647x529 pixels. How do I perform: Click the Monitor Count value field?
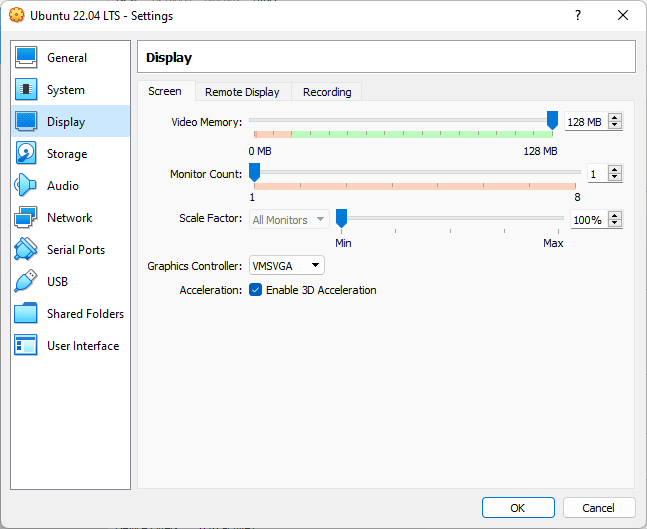(597, 174)
